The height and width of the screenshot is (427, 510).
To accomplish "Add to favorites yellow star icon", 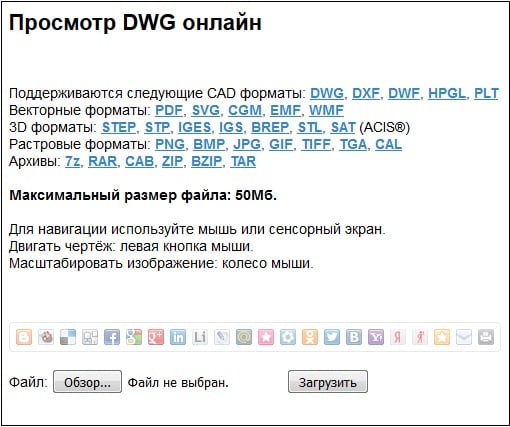I will click(x=442, y=337).
